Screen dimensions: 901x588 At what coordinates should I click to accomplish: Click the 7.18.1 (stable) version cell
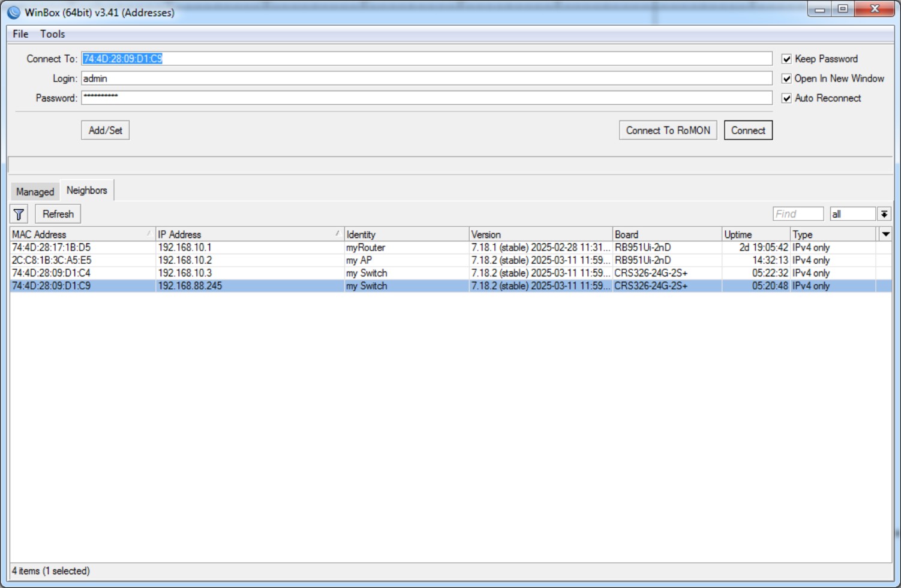[540, 248]
